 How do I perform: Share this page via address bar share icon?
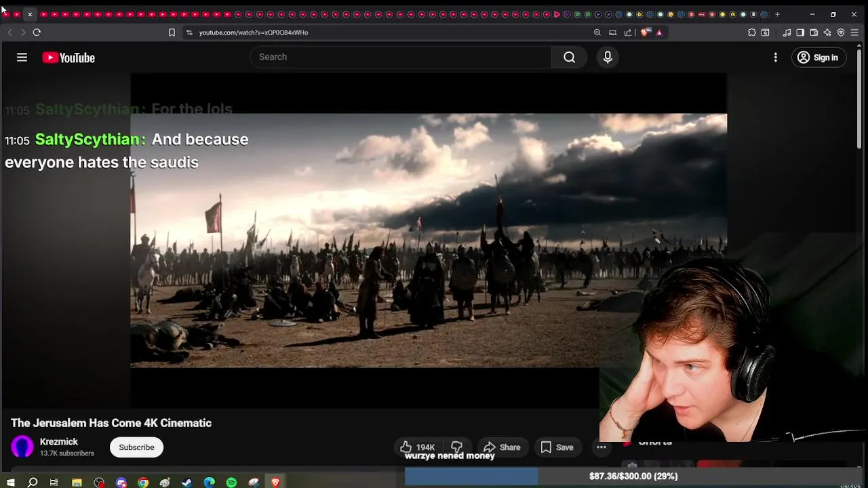(x=628, y=33)
